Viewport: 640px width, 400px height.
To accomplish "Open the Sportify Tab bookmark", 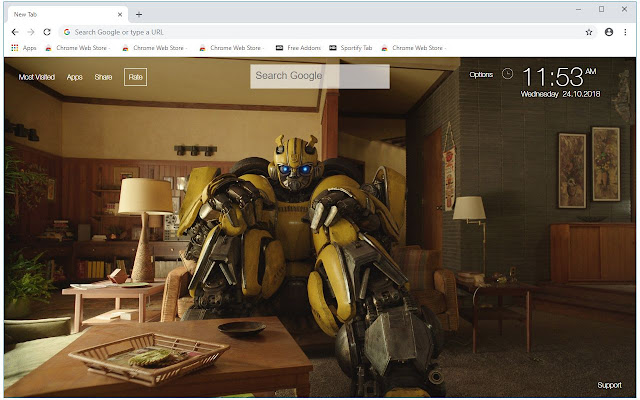I will point(351,48).
